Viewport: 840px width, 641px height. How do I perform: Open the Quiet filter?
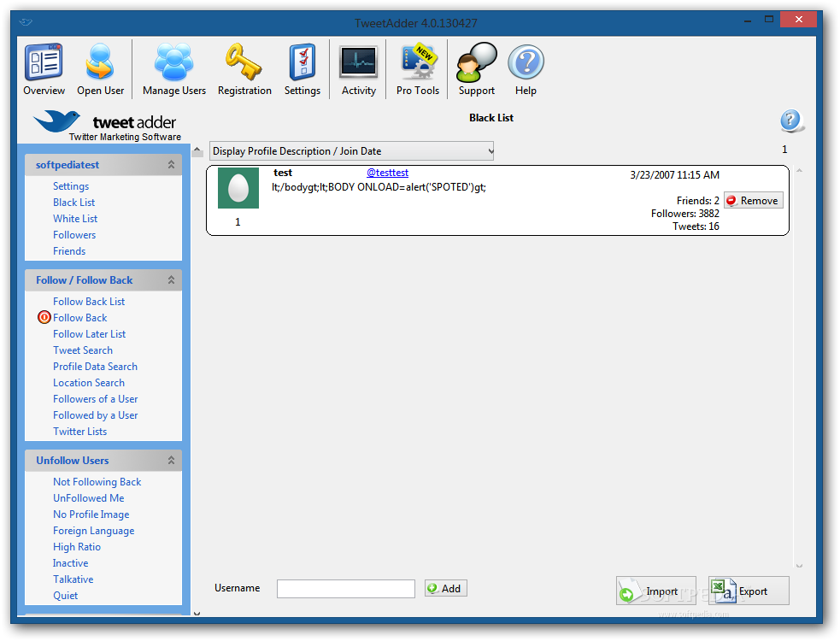65,596
